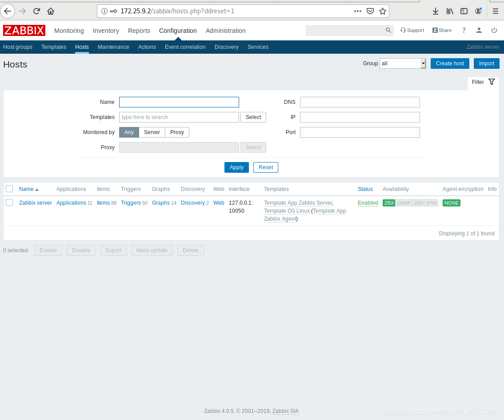Image resolution: width=504 pixels, height=420 pixels.
Task: Tick the Zabbix server row checkbox
Action: pyautogui.click(x=9, y=202)
